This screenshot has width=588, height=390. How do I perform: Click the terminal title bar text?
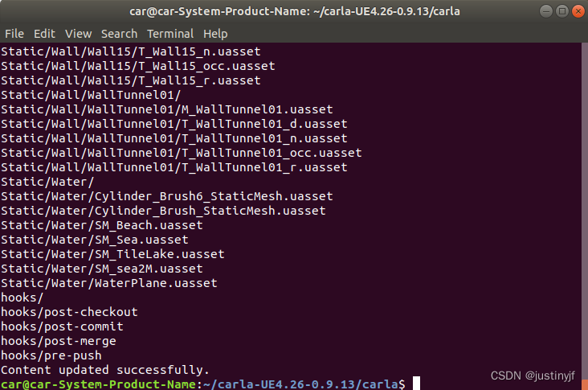coord(295,11)
